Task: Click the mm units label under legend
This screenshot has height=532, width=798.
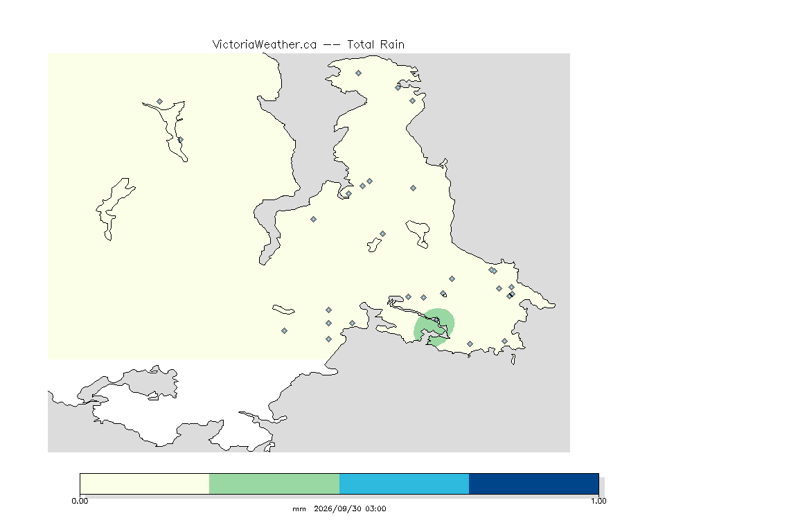Action: coord(299,509)
